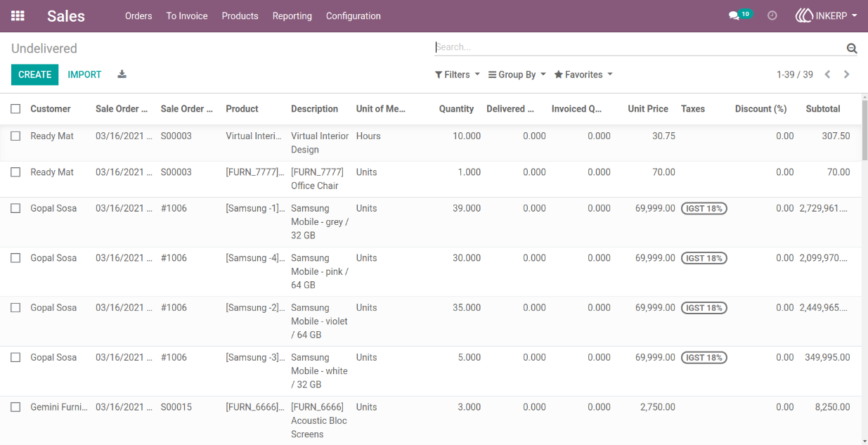This screenshot has height=445, width=868.
Task: Select the Gemini Furniture row checkbox
Action: tap(15, 407)
